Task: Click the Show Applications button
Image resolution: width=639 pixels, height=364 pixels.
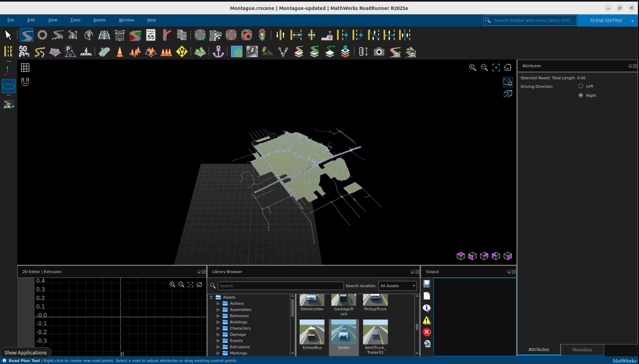Action: coord(26,353)
